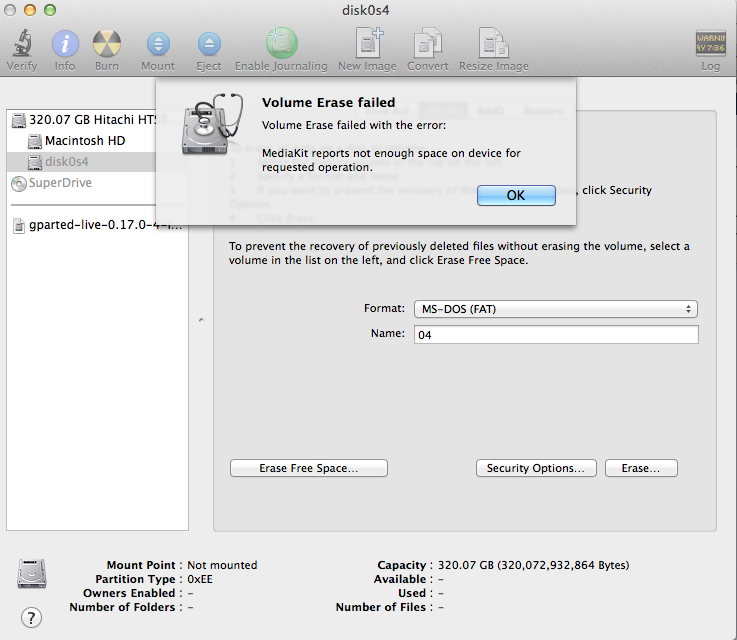This screenshot has width=737, height=640.
Task: Click the Erase... button
Action: tap(641, 468)
